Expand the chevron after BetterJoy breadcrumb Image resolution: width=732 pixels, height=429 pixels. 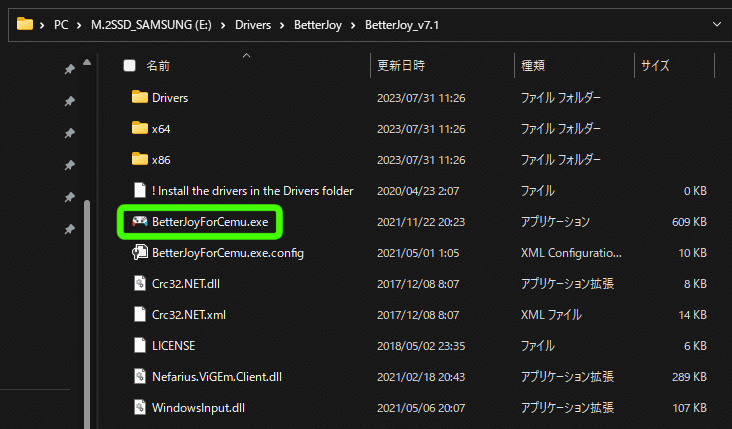point(353,25)
